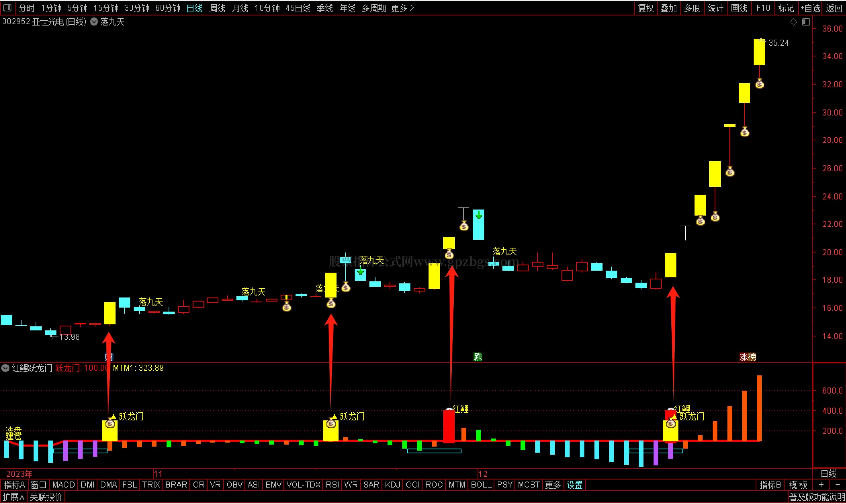Switch to the 周线 weekly timeframe tab

pos(217,8)
